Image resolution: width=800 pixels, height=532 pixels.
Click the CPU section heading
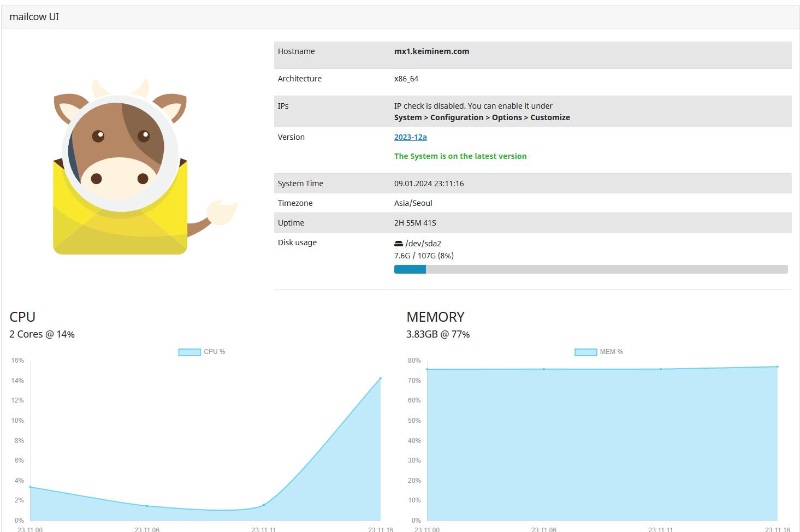pos(22,317)
